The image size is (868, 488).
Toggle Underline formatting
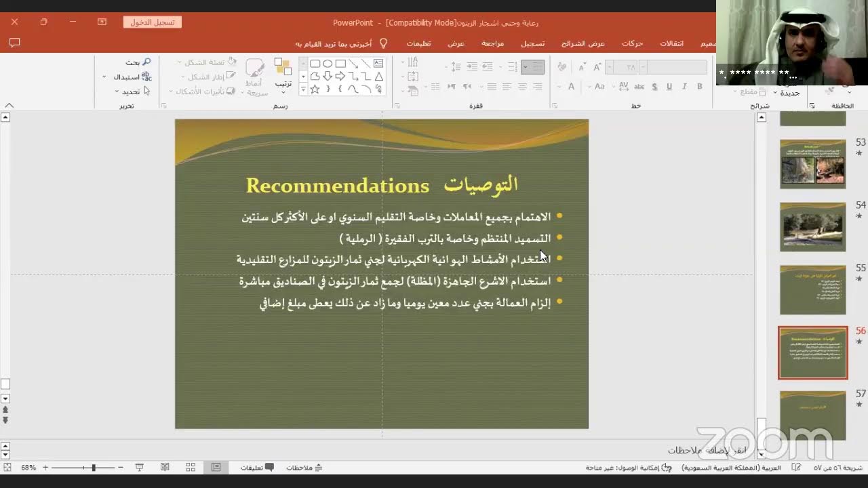[x=669, y=87]
